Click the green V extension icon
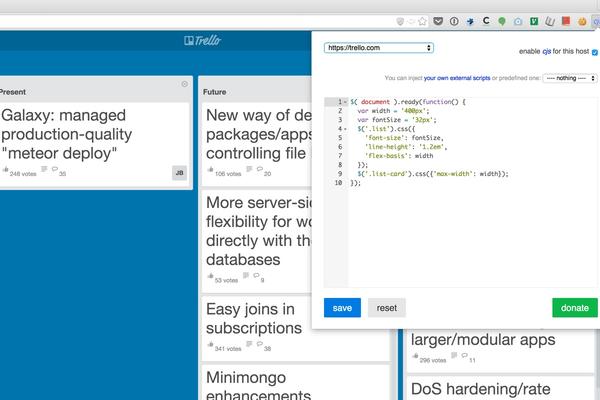Image resolution: width=600 pixels, height=400 pixels. click(534, 21)
